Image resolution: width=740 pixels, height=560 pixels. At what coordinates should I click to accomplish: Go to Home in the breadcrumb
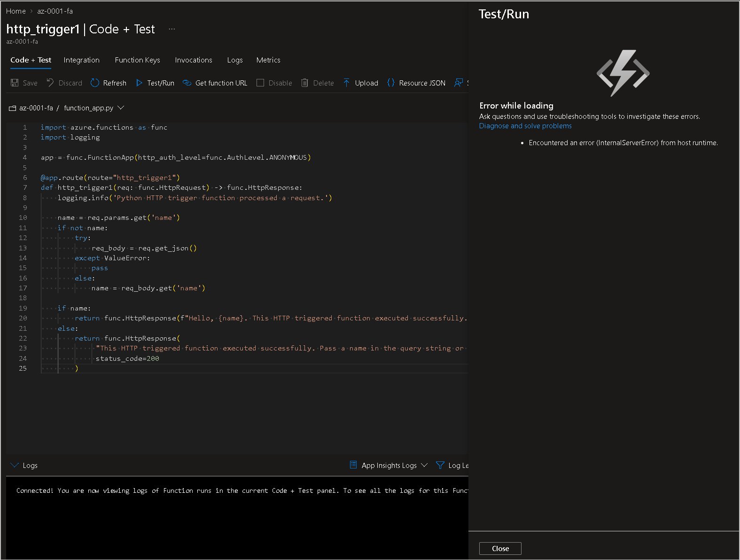[16, 11]
